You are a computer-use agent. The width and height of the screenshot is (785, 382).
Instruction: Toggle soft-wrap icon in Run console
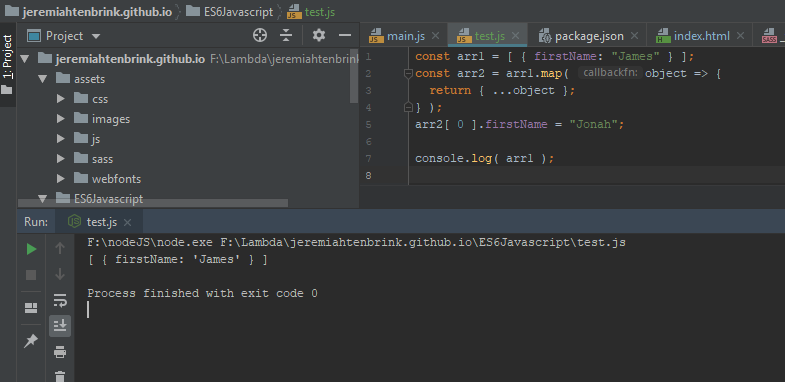point(60,300)
